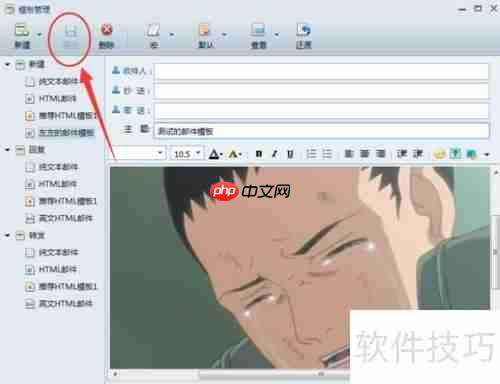Focus the 密送 BCC input field

(321, 110)
